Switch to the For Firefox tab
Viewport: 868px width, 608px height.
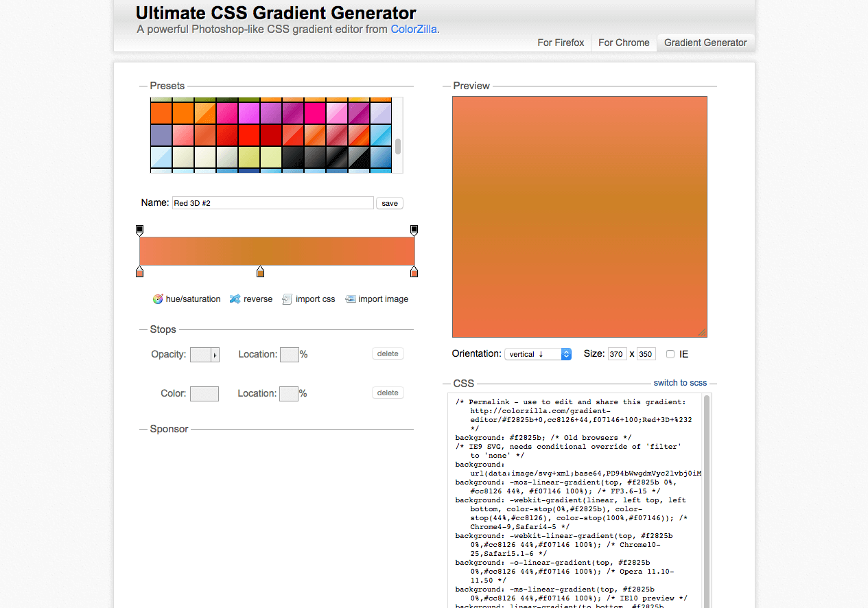(561, 43)
